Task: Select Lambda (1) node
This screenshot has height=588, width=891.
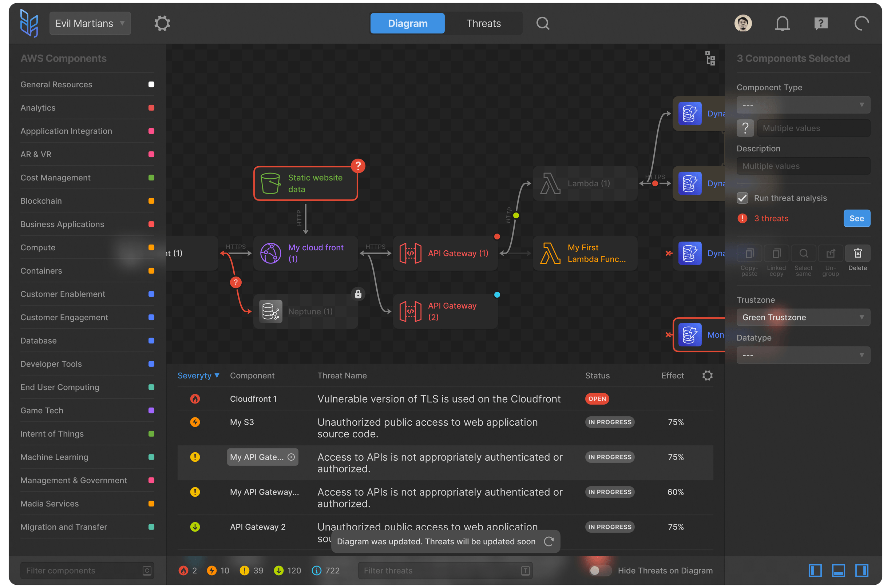Action: pos(585,183)
